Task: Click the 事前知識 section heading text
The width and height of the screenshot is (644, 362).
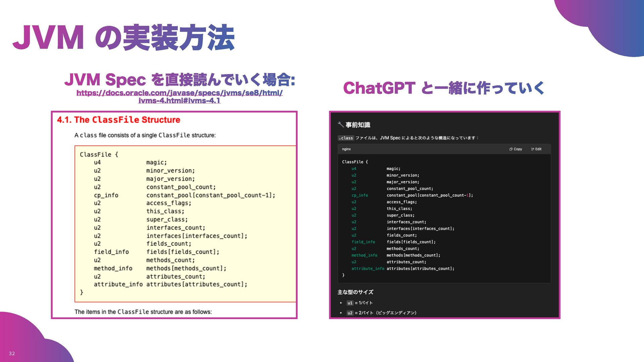Action: [x=358, y=125]
